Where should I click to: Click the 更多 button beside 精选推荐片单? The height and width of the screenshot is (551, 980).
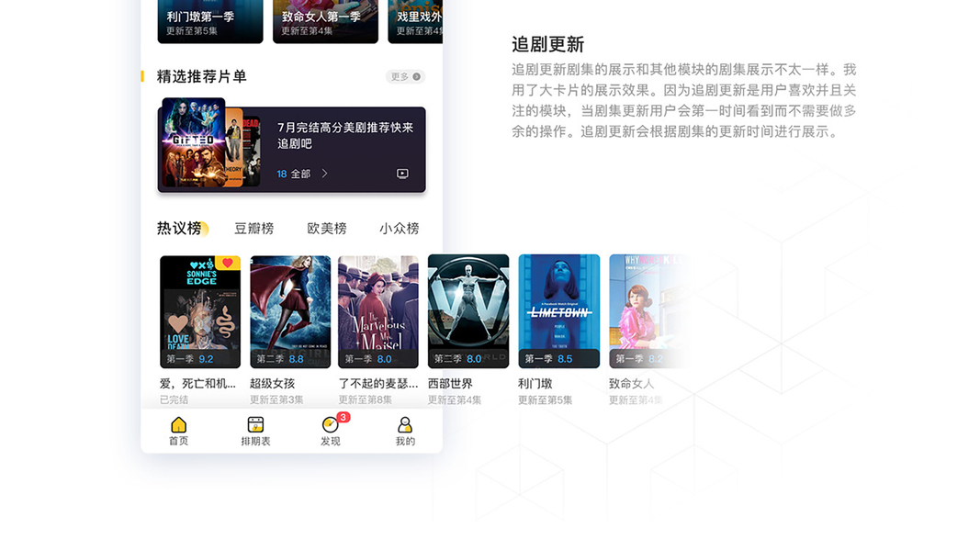pos(405,77)
